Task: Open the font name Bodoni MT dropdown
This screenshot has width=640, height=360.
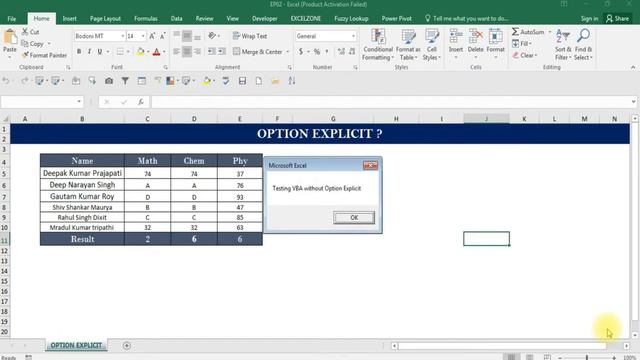Action: [x=122, y=36]
